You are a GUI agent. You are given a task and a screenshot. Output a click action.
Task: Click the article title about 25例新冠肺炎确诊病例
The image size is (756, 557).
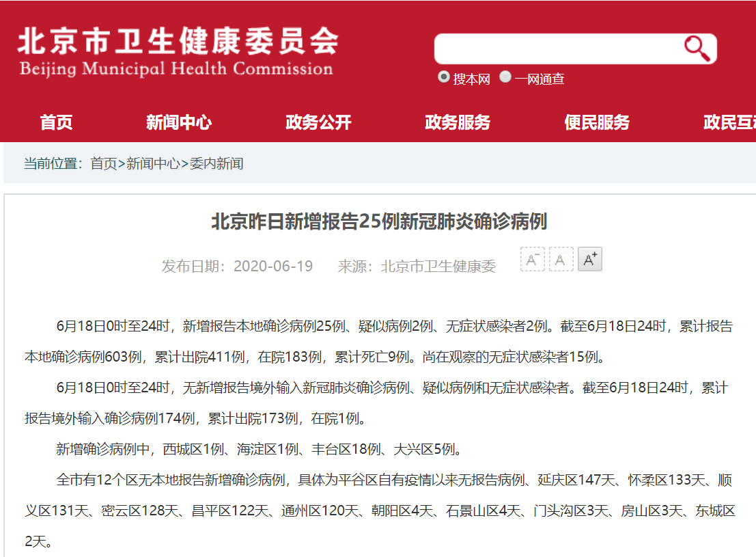379,222
